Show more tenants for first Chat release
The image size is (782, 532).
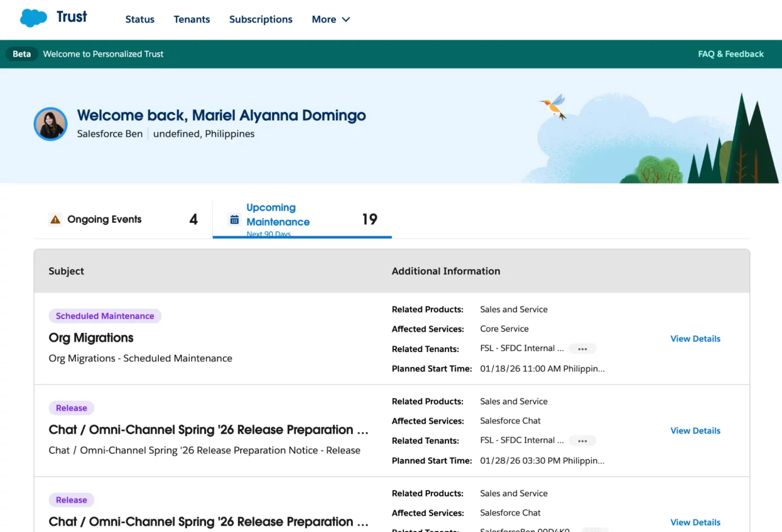click(582, 441)
